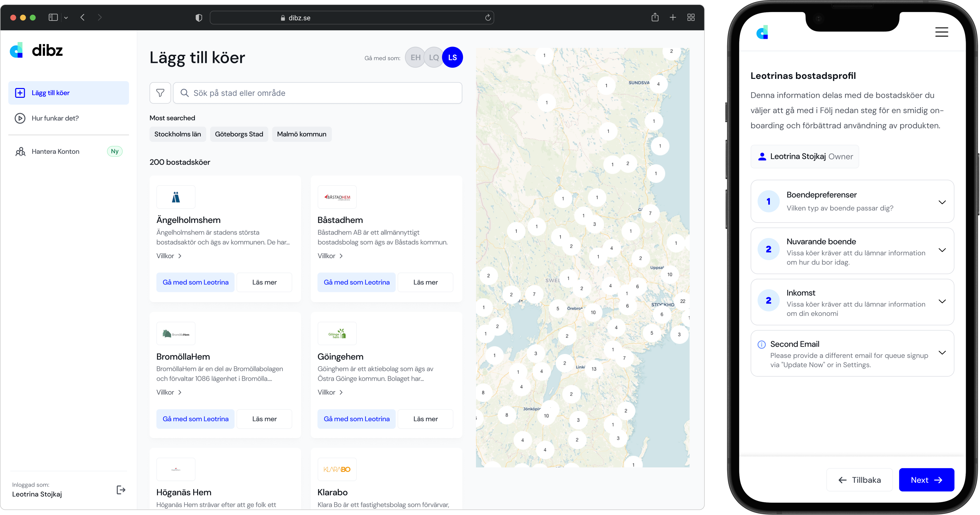Open Hur funkar det? in sidebar
Image resolution: width=980 pixels, height=515 pixels.
point(55,118)
